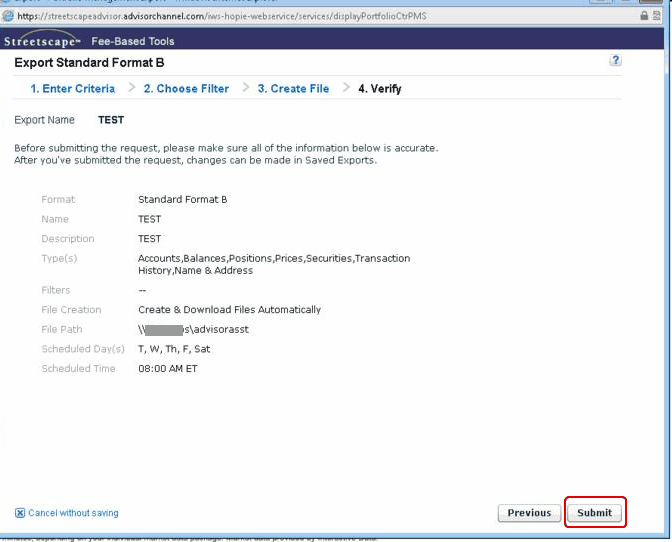Click the compatibility icon at address bar end

pos(657,16)
